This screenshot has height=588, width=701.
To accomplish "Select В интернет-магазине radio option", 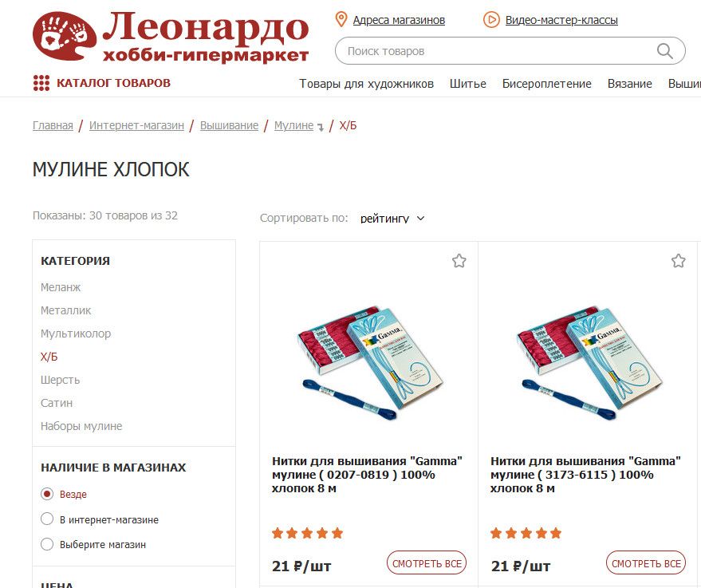I will tap(47, 519).
